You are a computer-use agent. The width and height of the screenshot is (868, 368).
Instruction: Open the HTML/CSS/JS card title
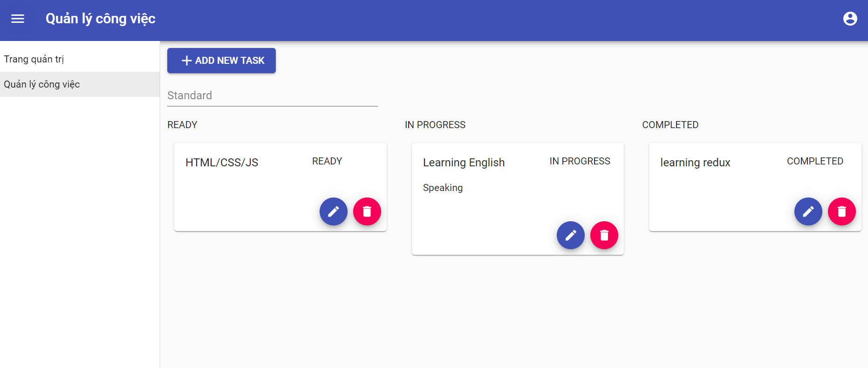222,163
